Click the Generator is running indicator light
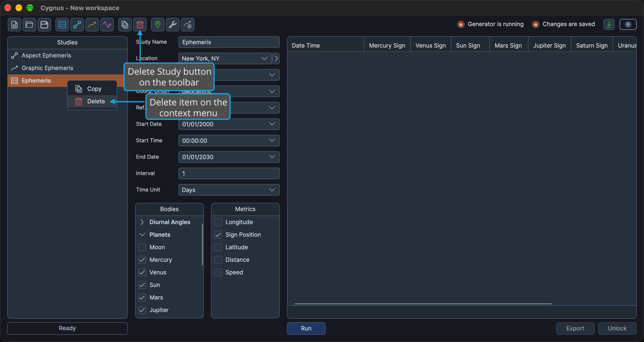644x342 pixels. pos(461,24)
